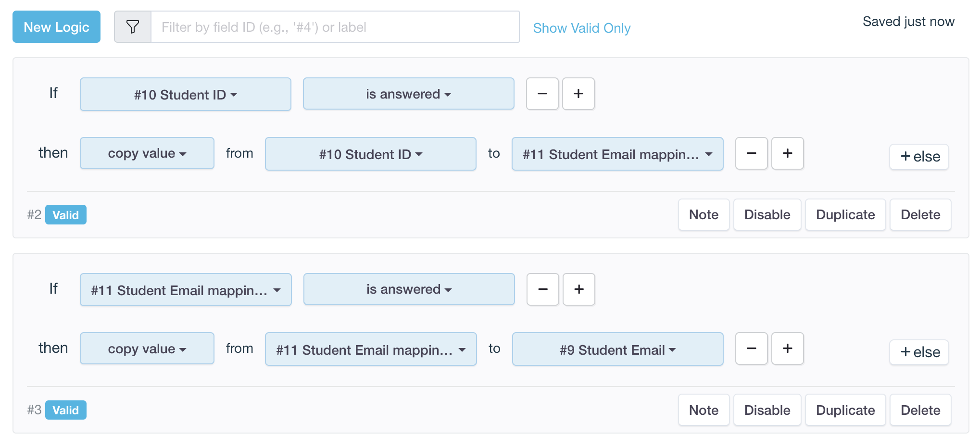980x447 pixels.
Task: Open copy value action dropdown in rule #2
Action: tap(147, 153)
